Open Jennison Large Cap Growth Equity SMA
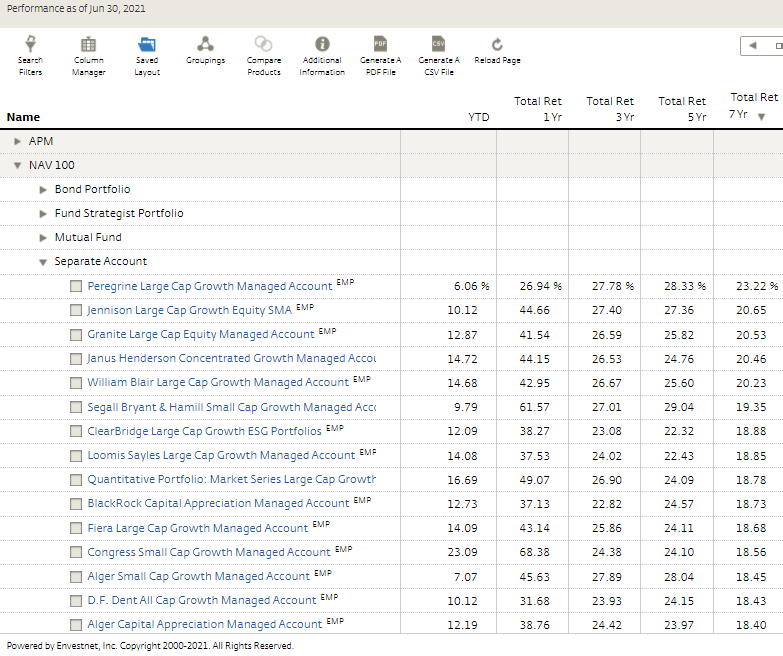The width and height of the screenshot is (783, 656). (189, 310)
